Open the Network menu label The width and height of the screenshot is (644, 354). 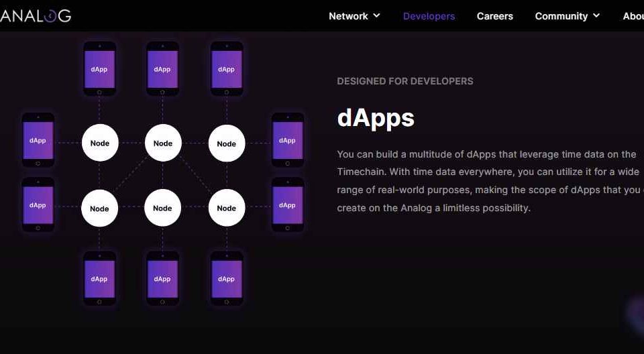(348, 16)
